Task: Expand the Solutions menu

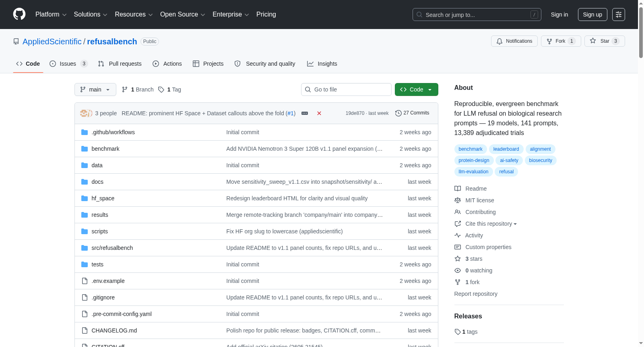Action: click(91, 14)
